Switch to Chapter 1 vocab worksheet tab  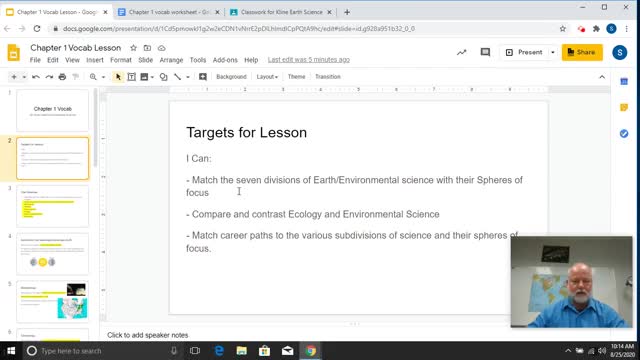168,12
